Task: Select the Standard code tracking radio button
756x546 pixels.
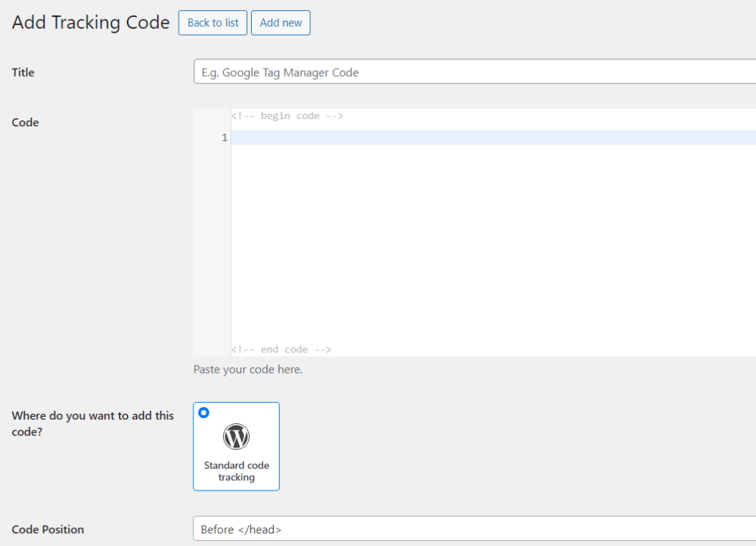Action: coord(204,413)
